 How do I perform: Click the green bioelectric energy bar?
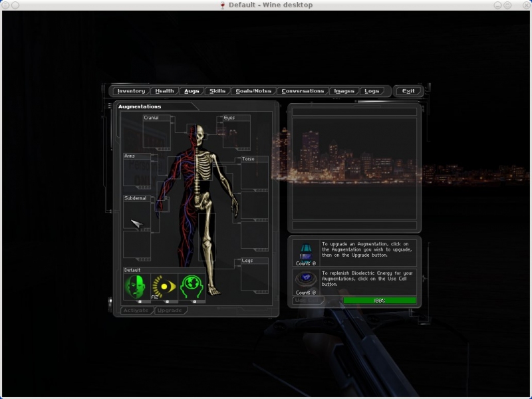(x=380, y=301)
